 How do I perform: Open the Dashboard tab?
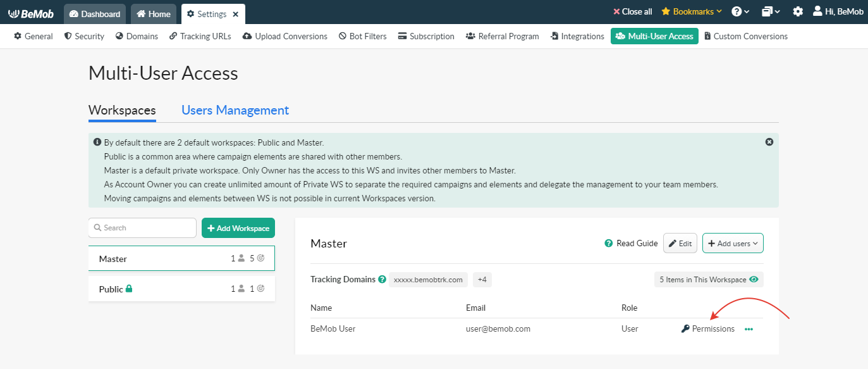click(x=95, y=14)
